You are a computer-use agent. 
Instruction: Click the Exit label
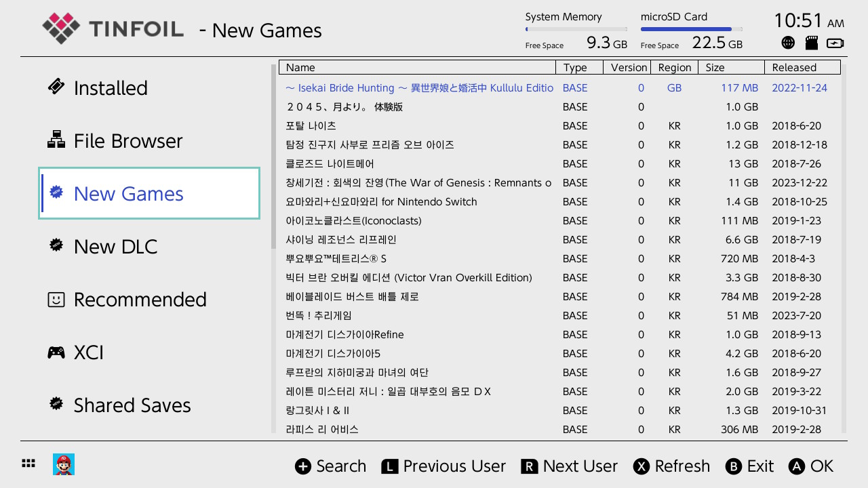click(760, 466)
